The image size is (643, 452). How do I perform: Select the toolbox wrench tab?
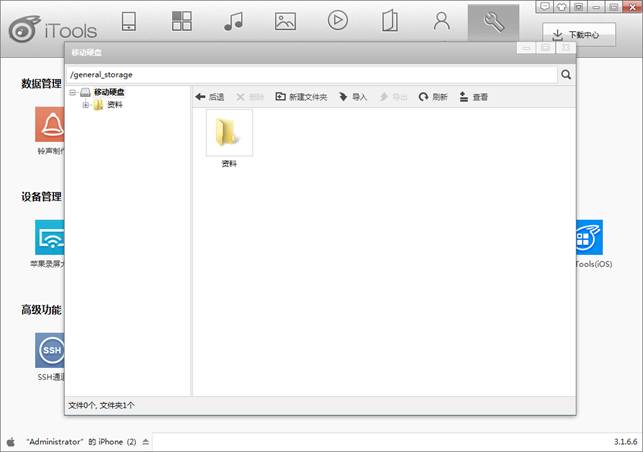click(x=493, y=21)
